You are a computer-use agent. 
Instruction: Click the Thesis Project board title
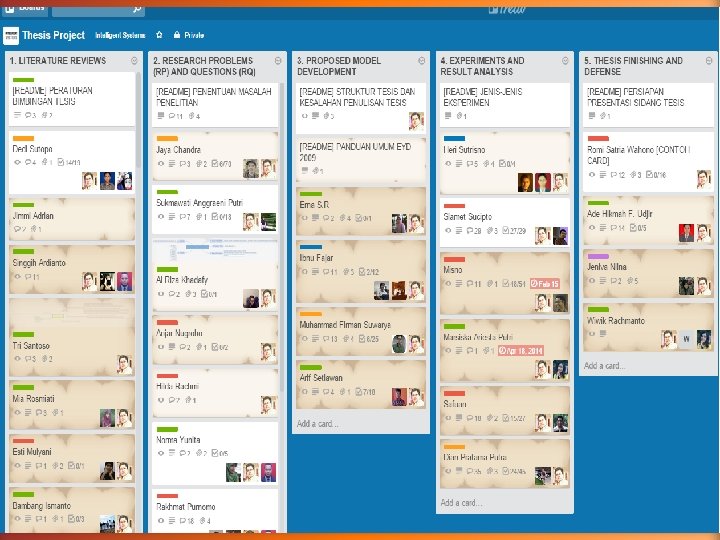pyautogui.click(x=54, y=35)
